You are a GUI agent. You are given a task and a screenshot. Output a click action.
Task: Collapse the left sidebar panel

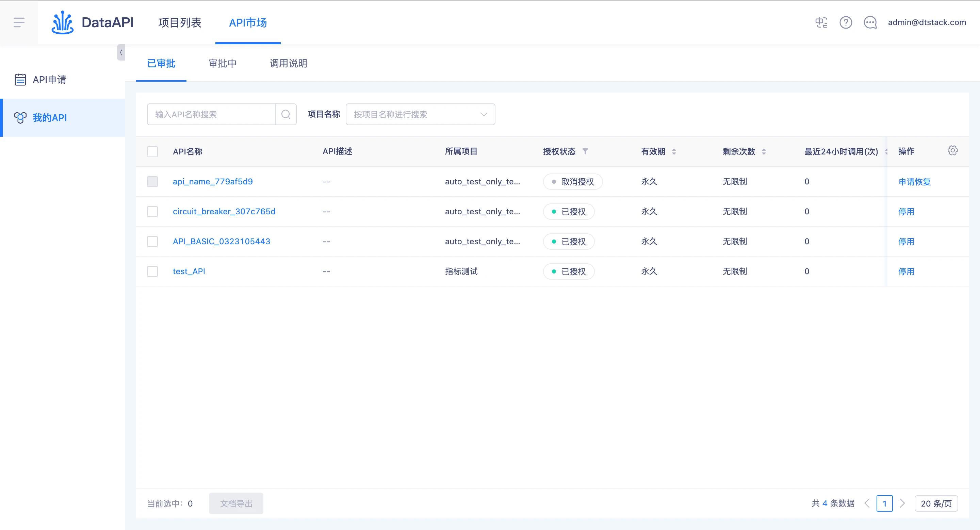pyautogui.click(x=121, y=52)
